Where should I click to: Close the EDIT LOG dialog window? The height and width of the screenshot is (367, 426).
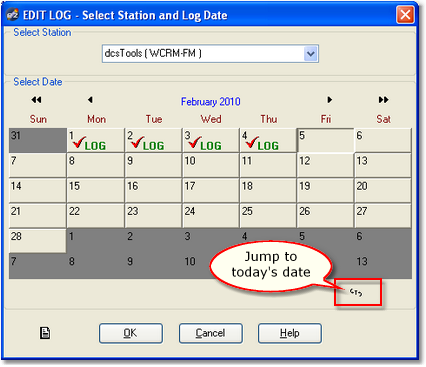tap(405, 15)
